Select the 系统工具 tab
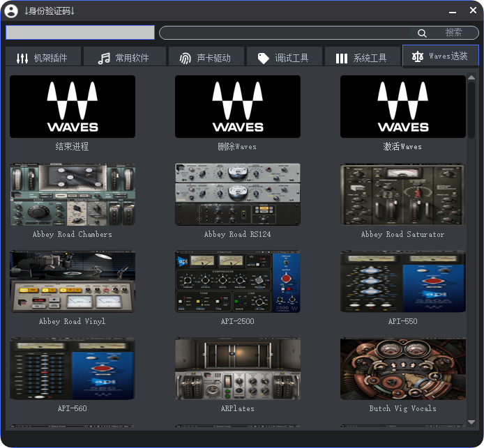The height and width of the screenshot is (448, 484). [363, 56]
